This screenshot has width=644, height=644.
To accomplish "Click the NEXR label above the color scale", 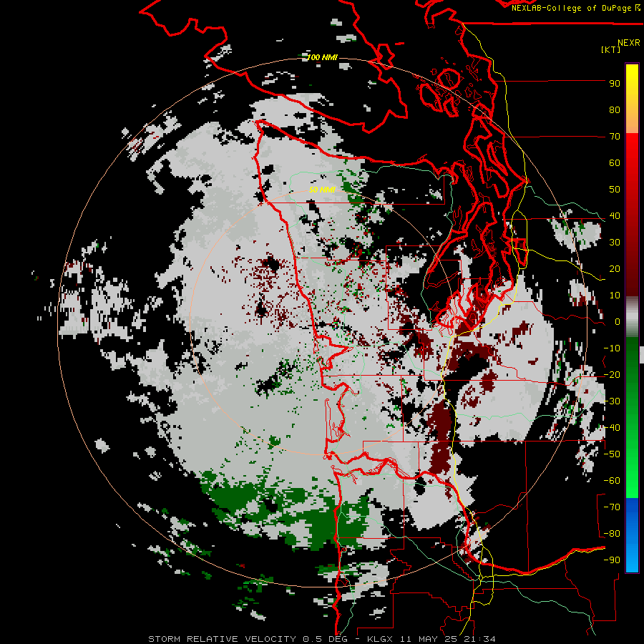I will pyautogui.click(x=629, y=43).
